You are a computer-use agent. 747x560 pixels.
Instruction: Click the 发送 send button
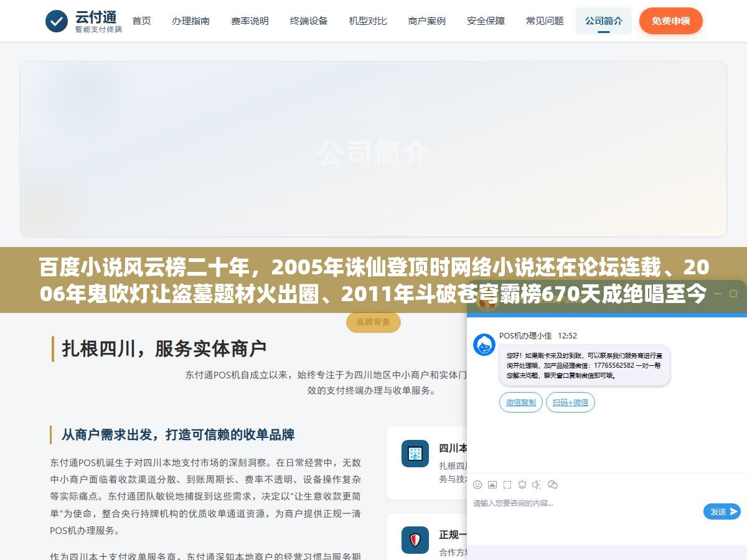722,511
